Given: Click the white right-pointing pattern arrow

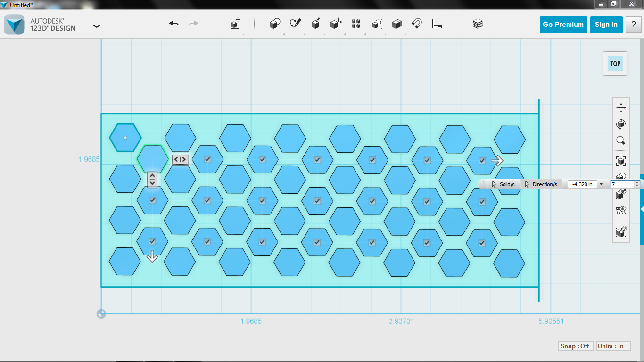Looking at the screenshot, I should [497, 161].
